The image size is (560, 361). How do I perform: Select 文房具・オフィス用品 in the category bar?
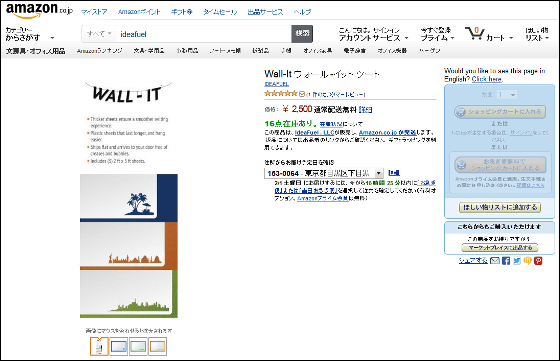35,51
